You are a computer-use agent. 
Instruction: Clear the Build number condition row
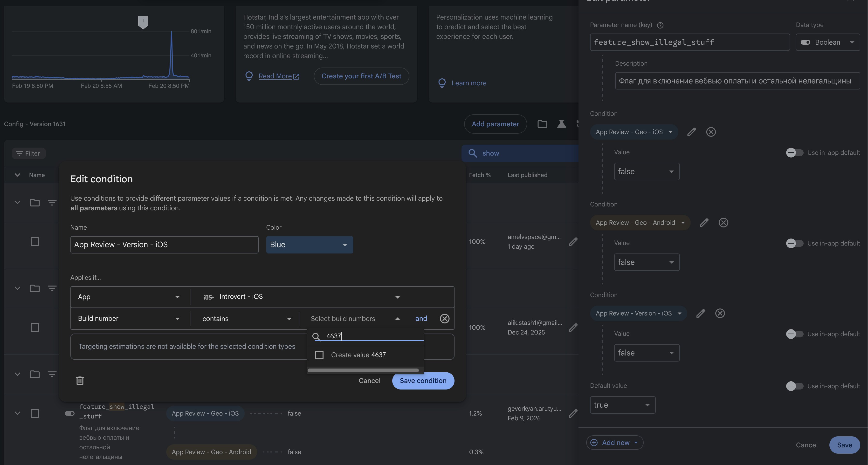point(444,318)
